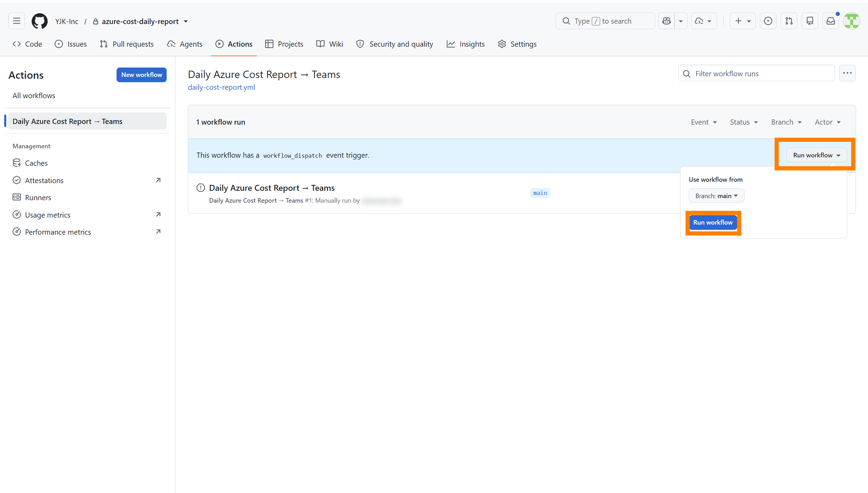Open the hamburger navigation menu
Screen dimensions: 868x493
click(x=16, y=21)
